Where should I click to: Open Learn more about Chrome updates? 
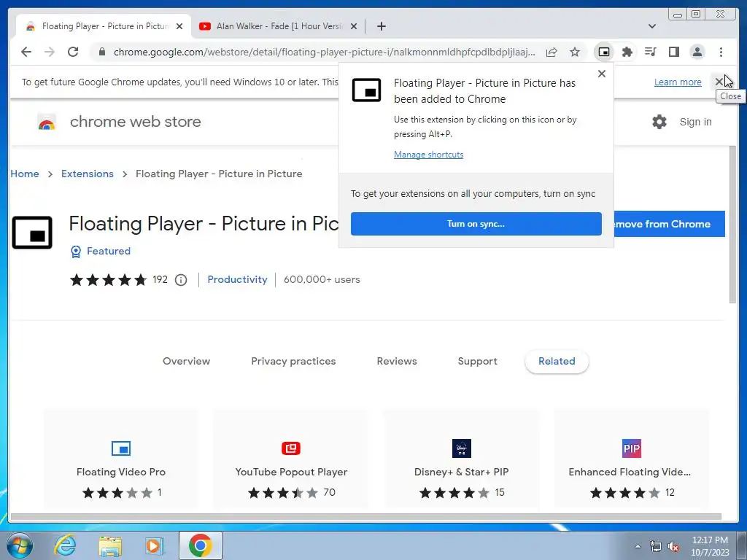[x=678, y=82]
